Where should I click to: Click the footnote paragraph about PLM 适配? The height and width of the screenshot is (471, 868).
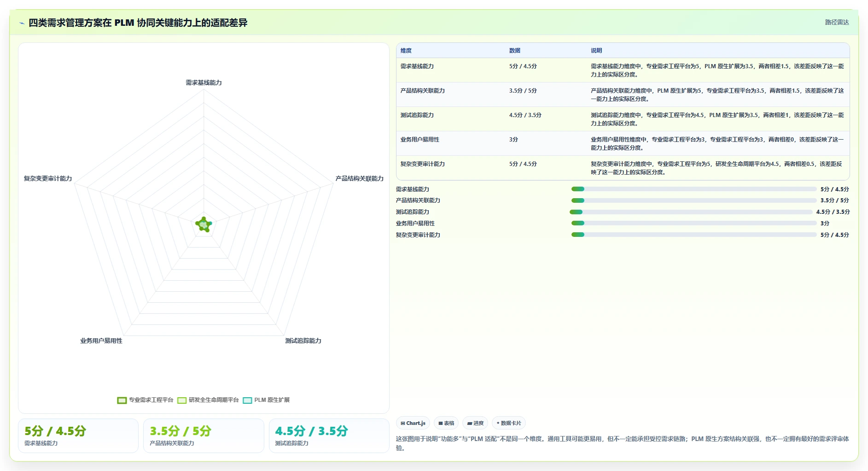point(623,443)
